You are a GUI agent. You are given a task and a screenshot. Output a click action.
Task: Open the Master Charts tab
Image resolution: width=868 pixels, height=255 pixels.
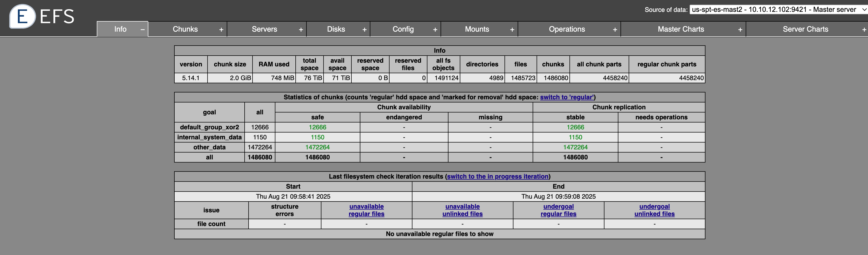click(x=681, y=29)
